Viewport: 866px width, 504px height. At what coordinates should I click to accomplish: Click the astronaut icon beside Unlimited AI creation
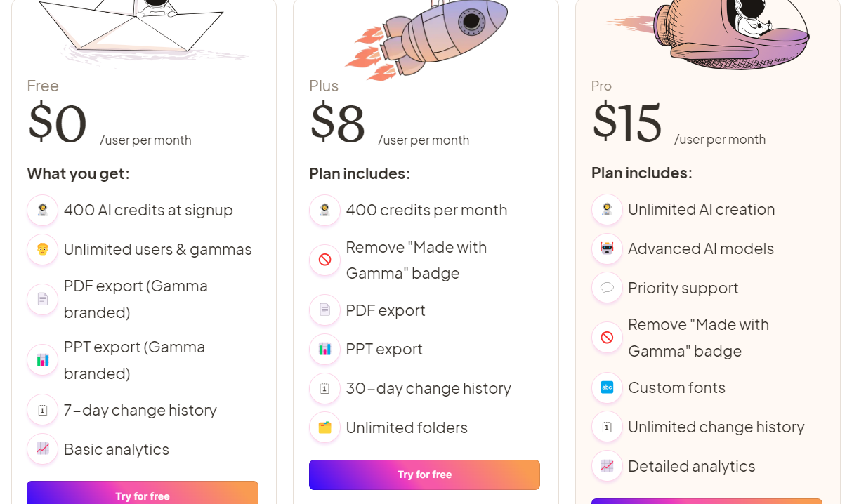pos(608,209)
